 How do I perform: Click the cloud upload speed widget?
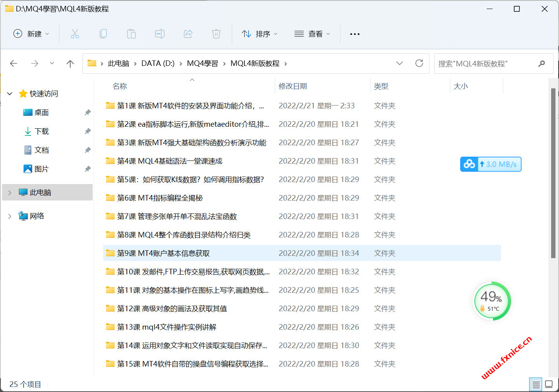pyautogui.click(x=491, y=164)
